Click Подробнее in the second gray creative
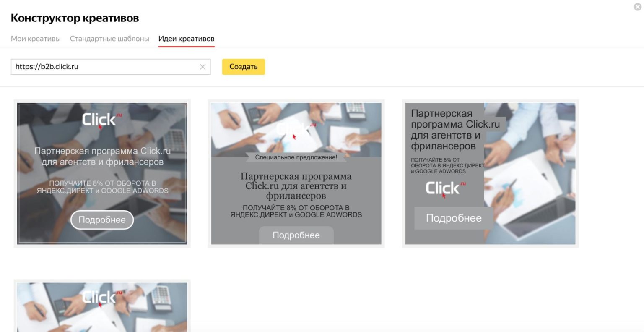This screenshot has width=644, height=332. click(x=296, y=235)
